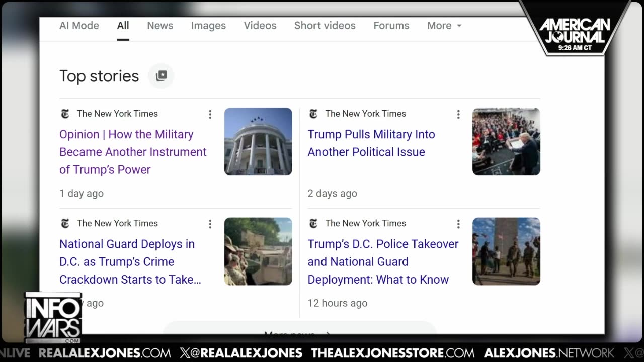Click 'The New York Times' source on D.C. Police Takeover story

(365, 223)
